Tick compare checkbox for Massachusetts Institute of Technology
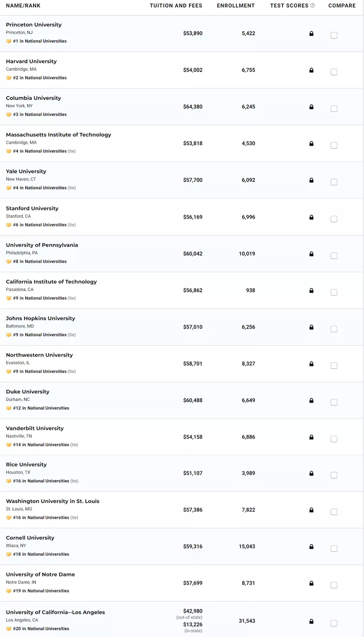 point(334,145)
